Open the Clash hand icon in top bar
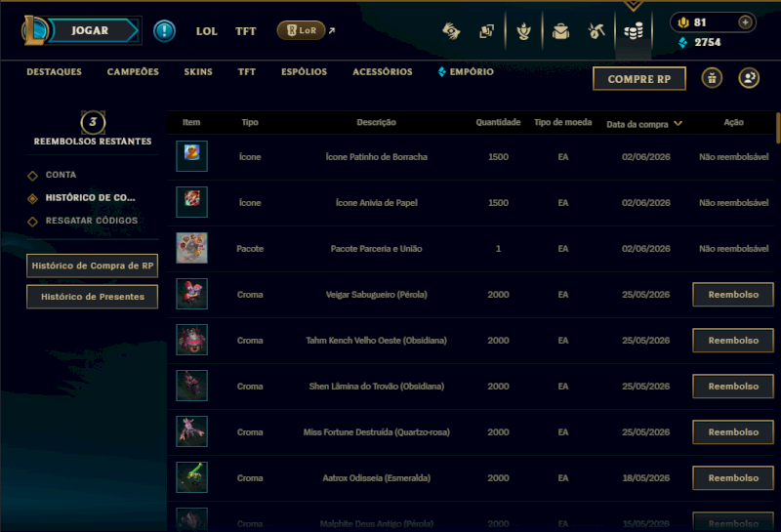Image resolution: width=781 pixels, height=532 pixels. (451, 31)
